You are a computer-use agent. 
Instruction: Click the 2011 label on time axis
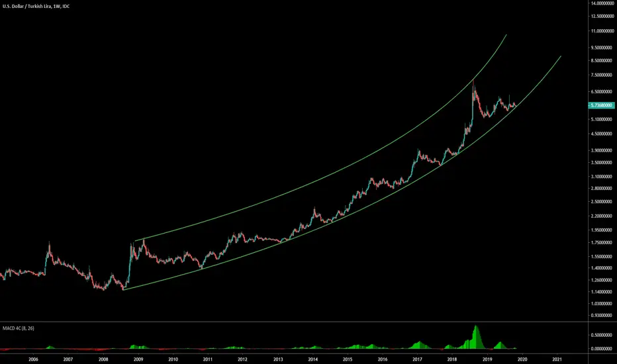pyautogui.click(x=208, y=359)
